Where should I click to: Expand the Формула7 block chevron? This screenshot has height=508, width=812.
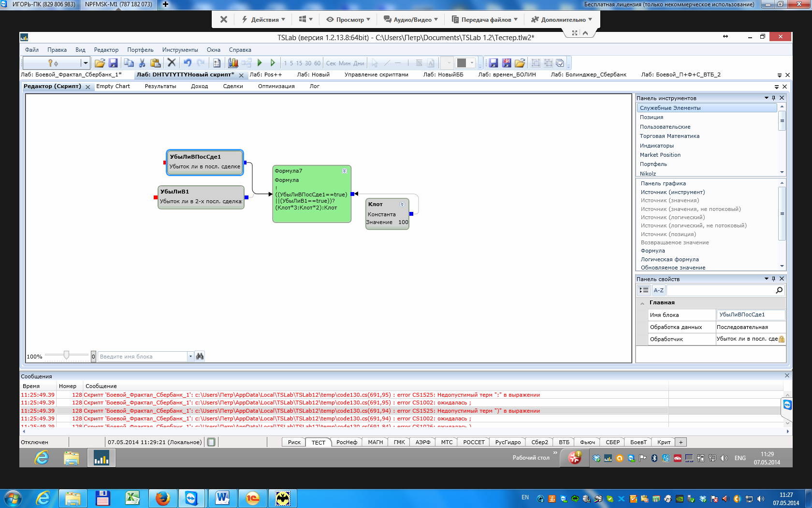(x=345, y=171)
